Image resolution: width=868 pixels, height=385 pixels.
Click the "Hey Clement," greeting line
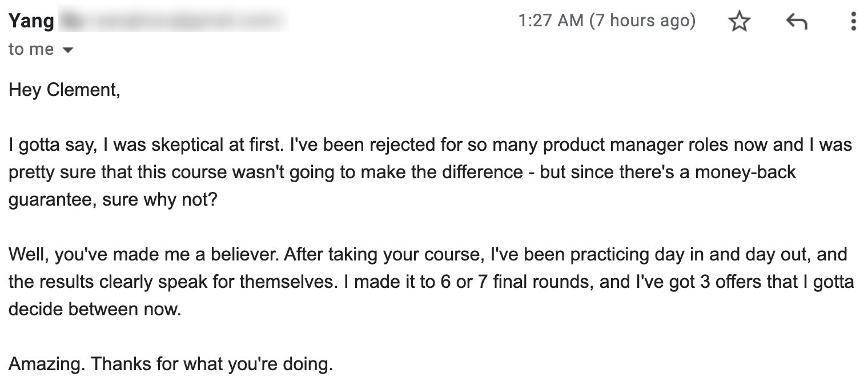[x=65, y=90]
